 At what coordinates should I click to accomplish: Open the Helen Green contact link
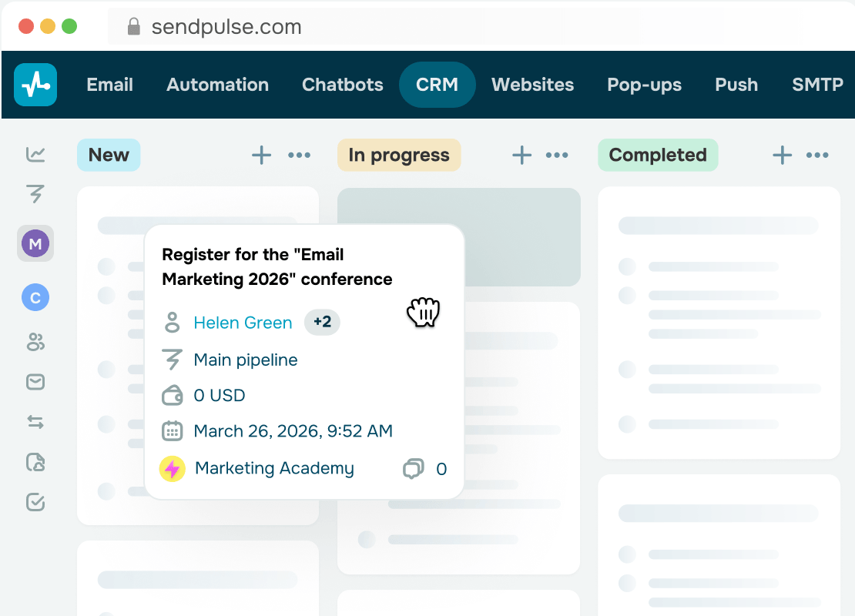[x=243, y=323]
